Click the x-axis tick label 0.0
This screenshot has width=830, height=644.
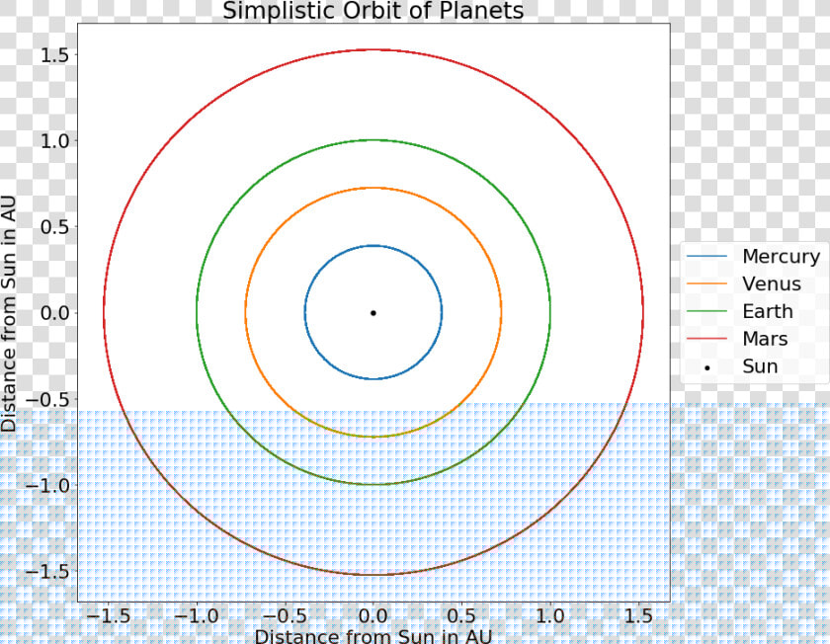click(373, 615)
